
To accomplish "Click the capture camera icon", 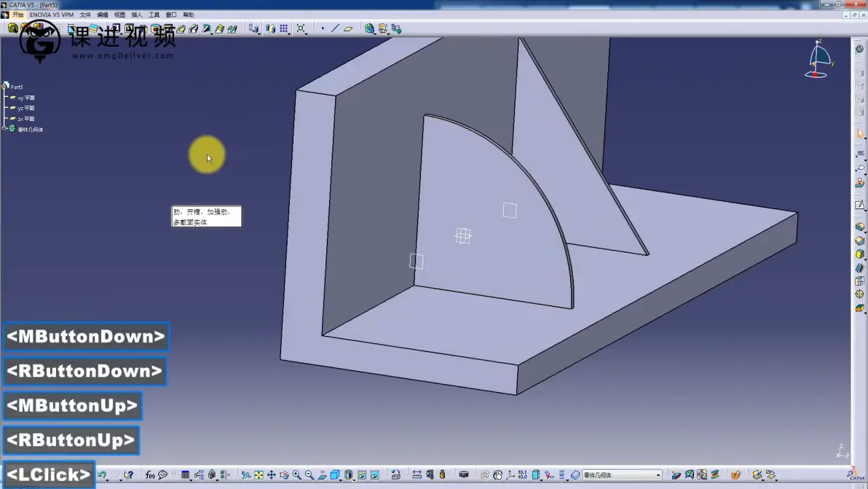I will pyautogui.click(x=464, y=475).
